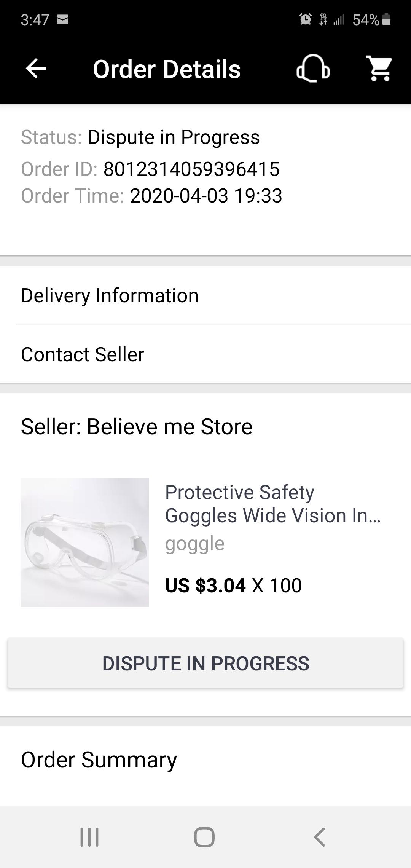Tap the US $3.04 price text
Screen dimensions: 411x868
coord(205,585)
